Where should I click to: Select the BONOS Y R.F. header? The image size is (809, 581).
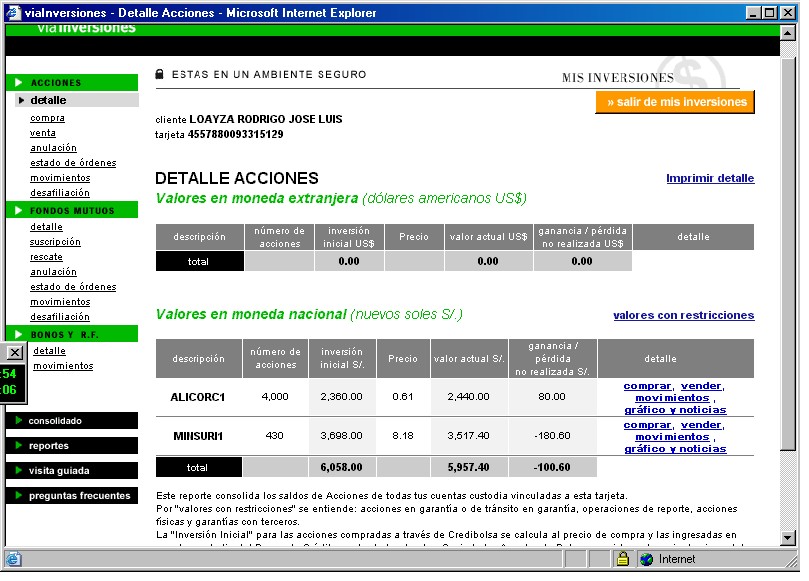(x=72, y=334)
